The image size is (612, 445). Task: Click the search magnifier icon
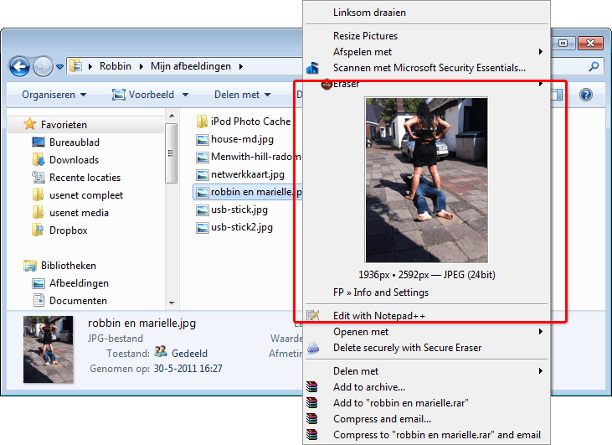(594, 66)
